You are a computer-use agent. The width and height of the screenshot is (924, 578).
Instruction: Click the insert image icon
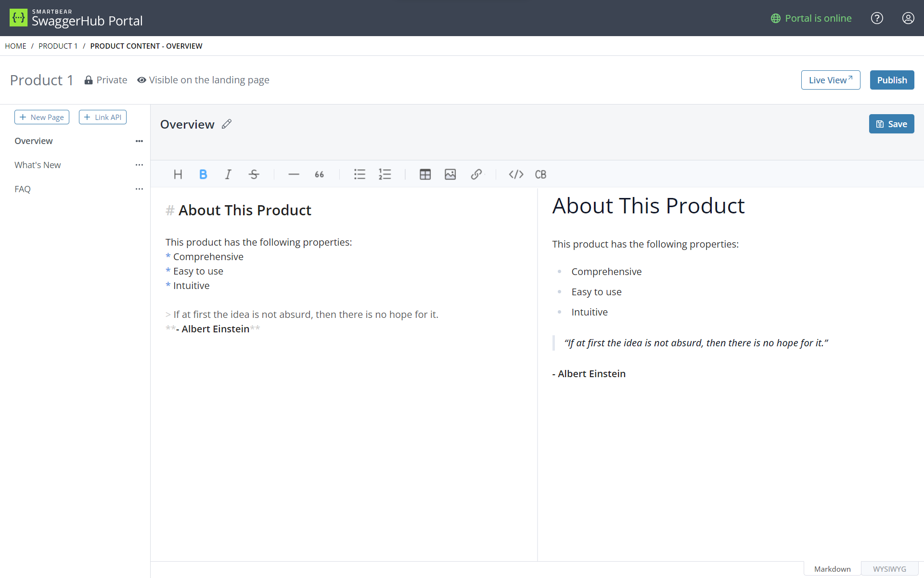450,174
